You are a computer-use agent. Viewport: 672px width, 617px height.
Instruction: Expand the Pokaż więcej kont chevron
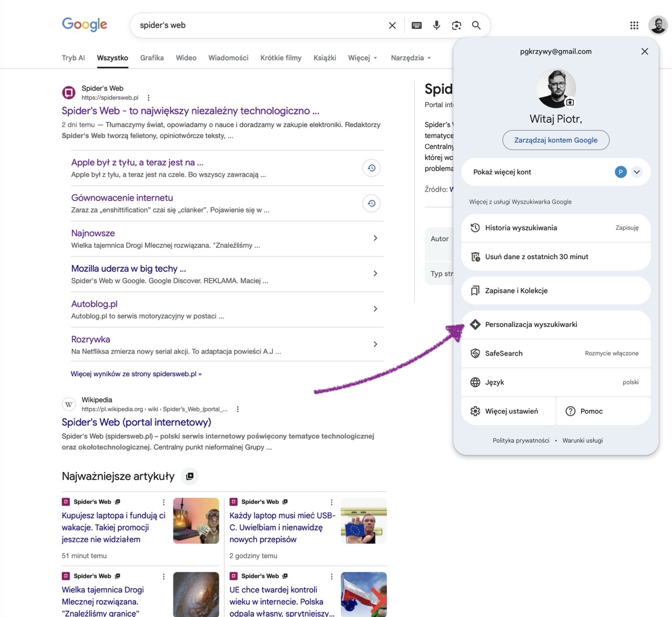[637, 172]
